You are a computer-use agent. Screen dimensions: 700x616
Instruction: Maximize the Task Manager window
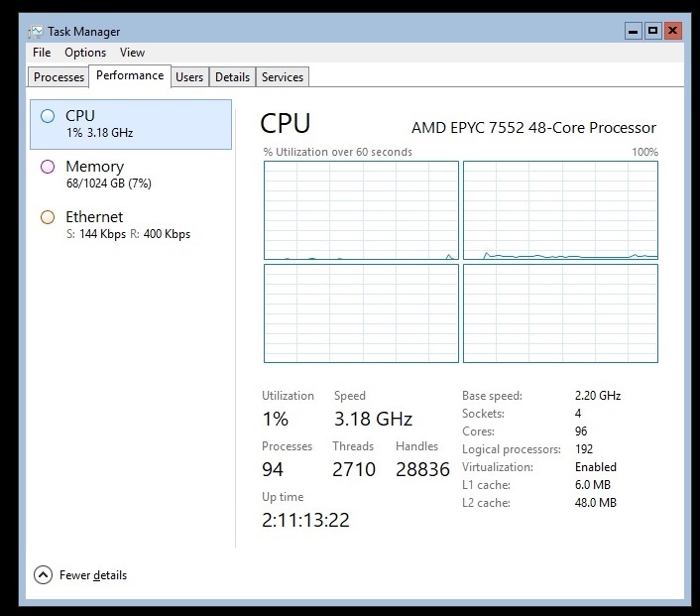[652, 31]
